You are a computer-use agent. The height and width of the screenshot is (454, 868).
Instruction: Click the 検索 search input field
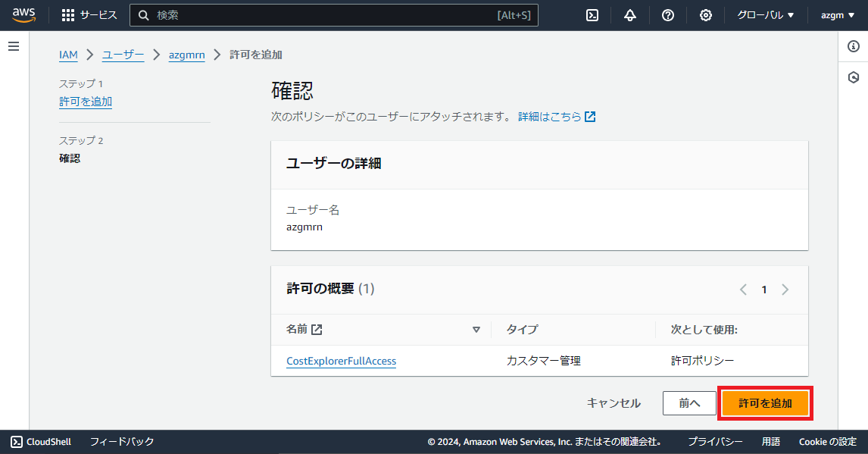tap(333, 14)
